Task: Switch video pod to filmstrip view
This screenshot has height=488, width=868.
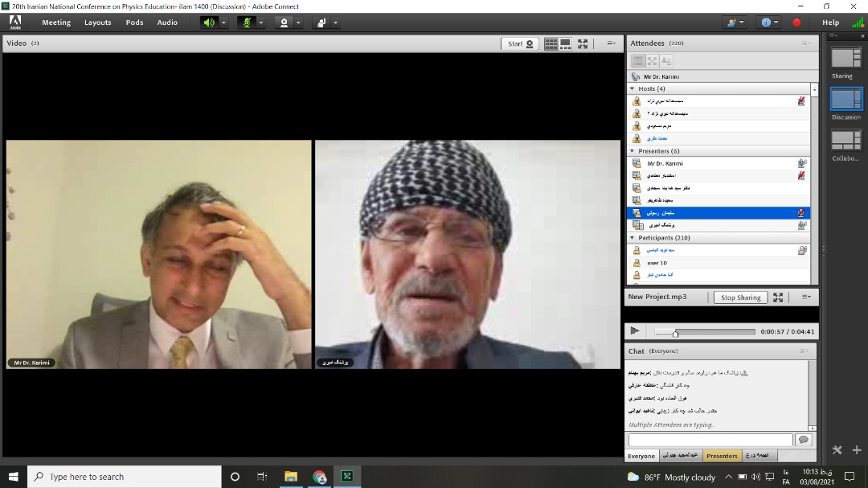Action: (566, 43)
